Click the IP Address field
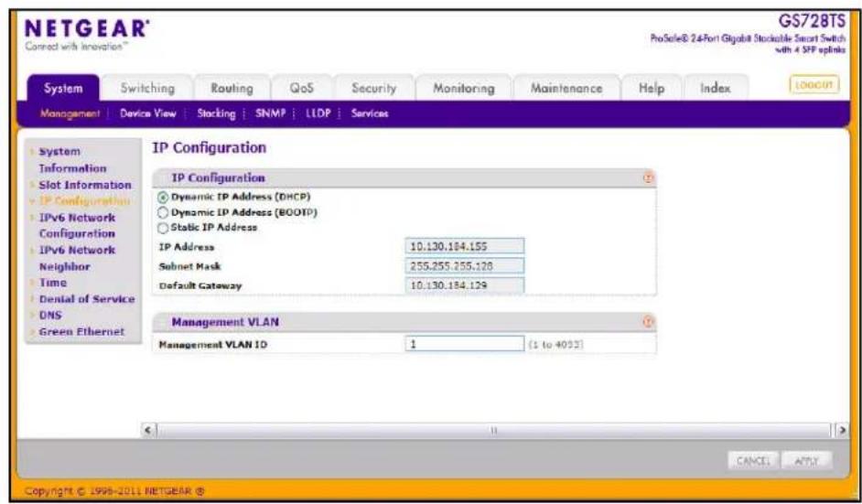Screen dimensions: 862x504 (465, 246)
